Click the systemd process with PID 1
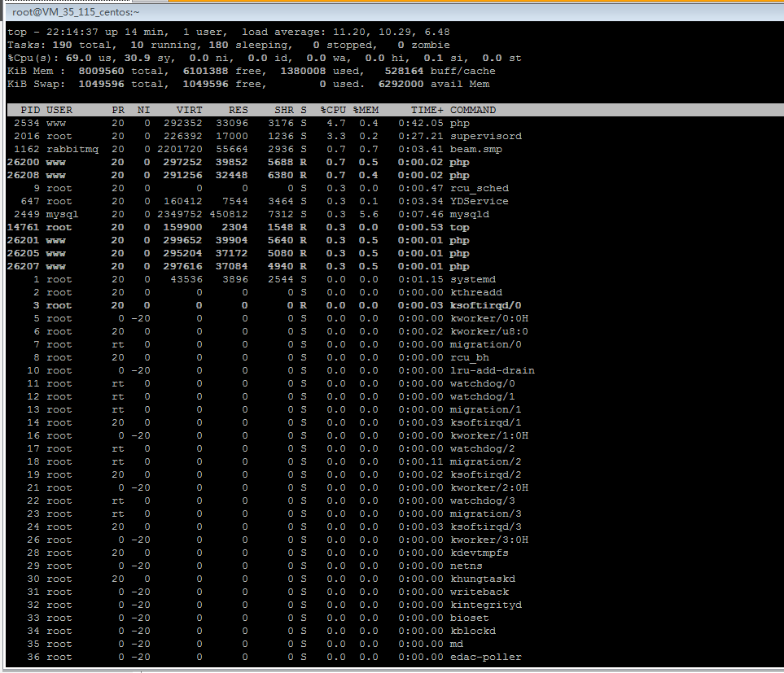The image size is (784, 673). tap(472, 279)
